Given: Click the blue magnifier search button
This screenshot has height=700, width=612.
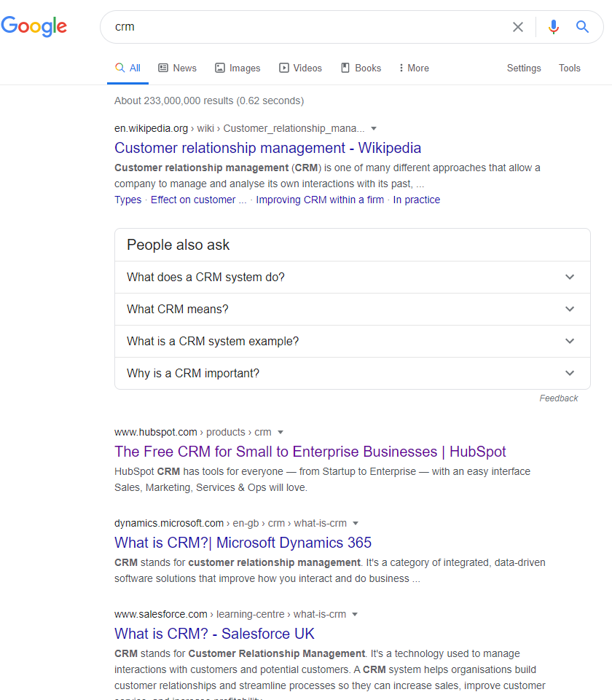Looking at the screenshot, I should (x=582, y=27).
